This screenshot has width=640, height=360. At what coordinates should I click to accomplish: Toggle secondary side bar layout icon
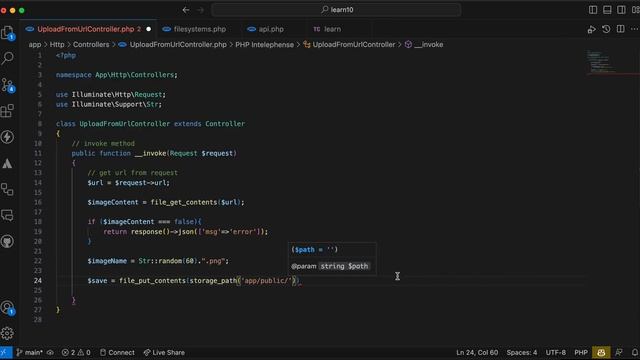point(621,10)
